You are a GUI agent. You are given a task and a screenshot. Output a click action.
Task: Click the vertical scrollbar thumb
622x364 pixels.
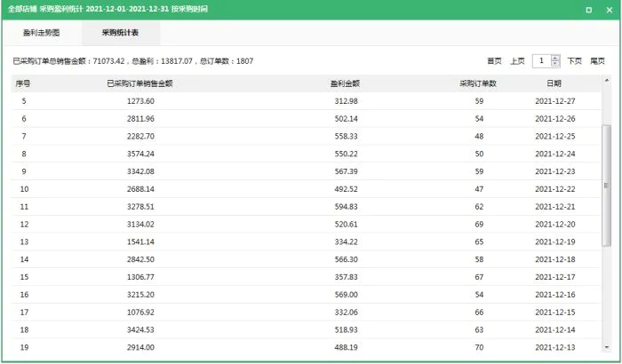[607, 186]
